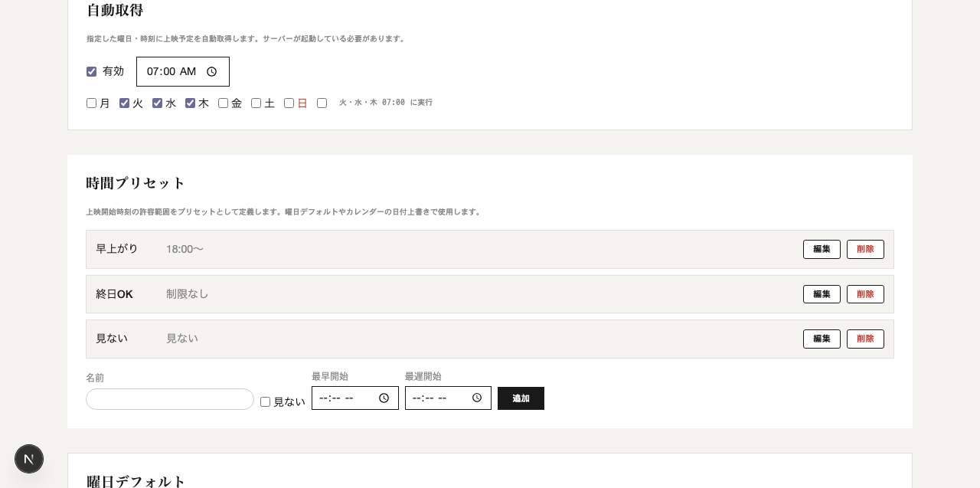Click 編集 for the 終日OK preset
Image resolution: width=980 pixels, height=488 pixels.
point(822,294)
